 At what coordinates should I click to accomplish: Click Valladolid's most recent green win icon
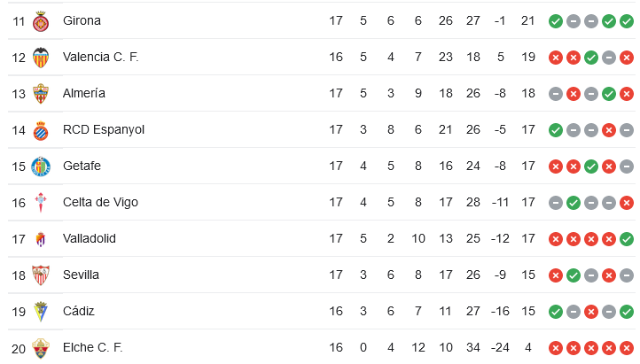pos(626,239)
